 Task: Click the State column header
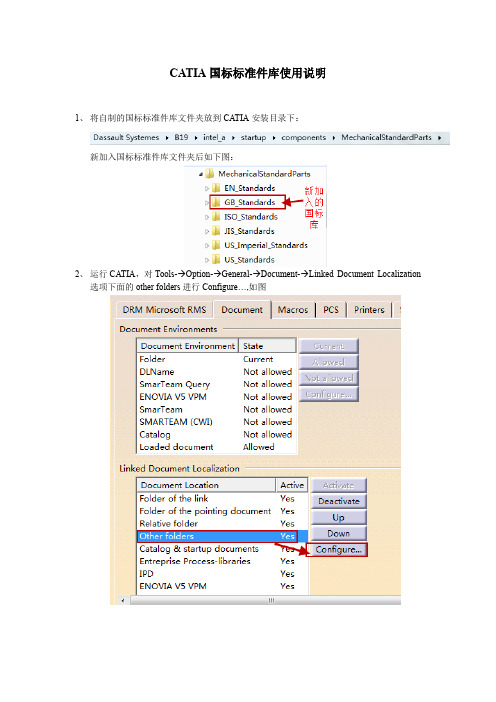pyautogui.click(x=267, y=346)
